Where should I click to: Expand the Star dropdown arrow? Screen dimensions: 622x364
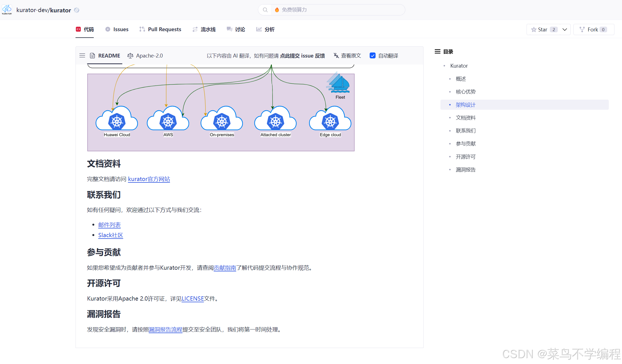pos(565,29)
